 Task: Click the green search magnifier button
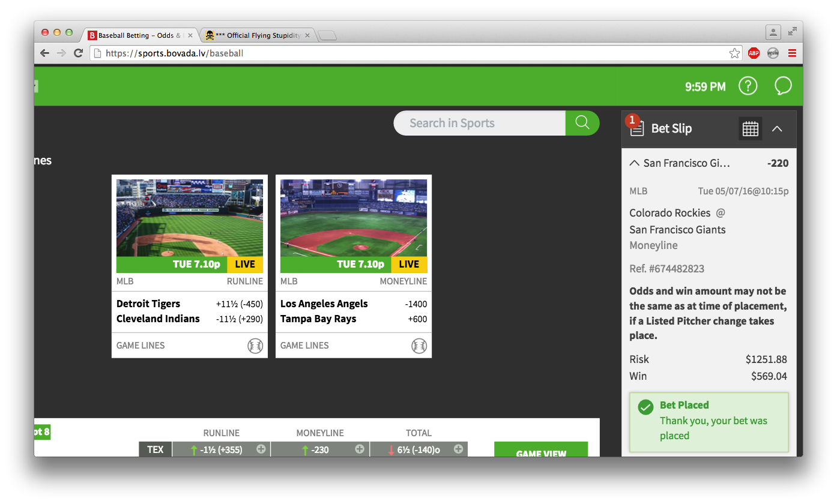pyautogui.click(x=582, y=123)
